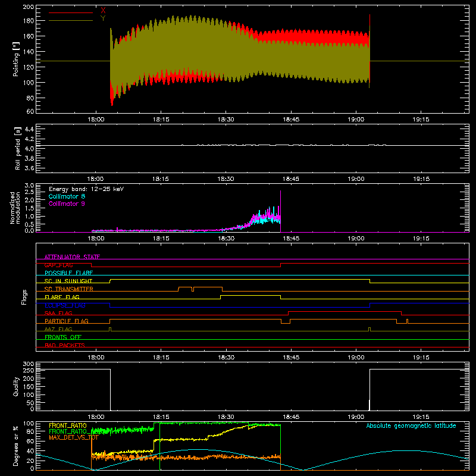Viewport: 476px width, 476px height.
Task: Click the 'Degrees or %' axis title
Action: point(16,446)
